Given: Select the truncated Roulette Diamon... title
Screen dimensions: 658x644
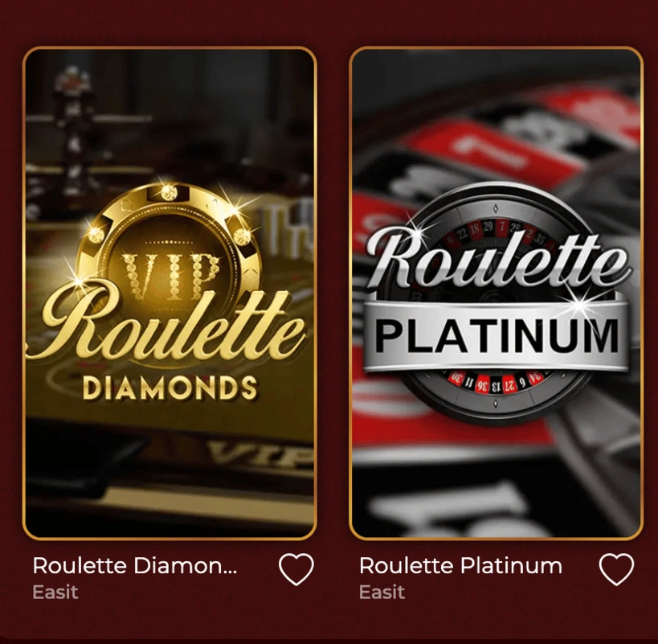Looking at the screenshot, I should [135, 565].
